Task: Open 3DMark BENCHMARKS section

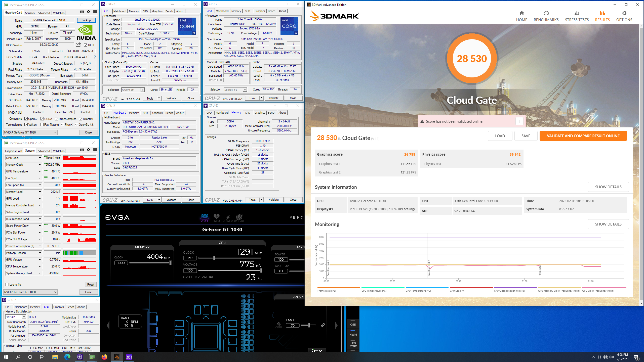Action: [546, 16]
